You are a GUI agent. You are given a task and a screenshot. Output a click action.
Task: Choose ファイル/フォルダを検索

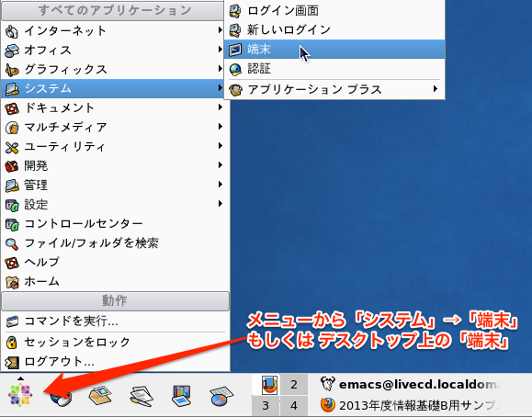pyautogui.click(x=115, y=242)
